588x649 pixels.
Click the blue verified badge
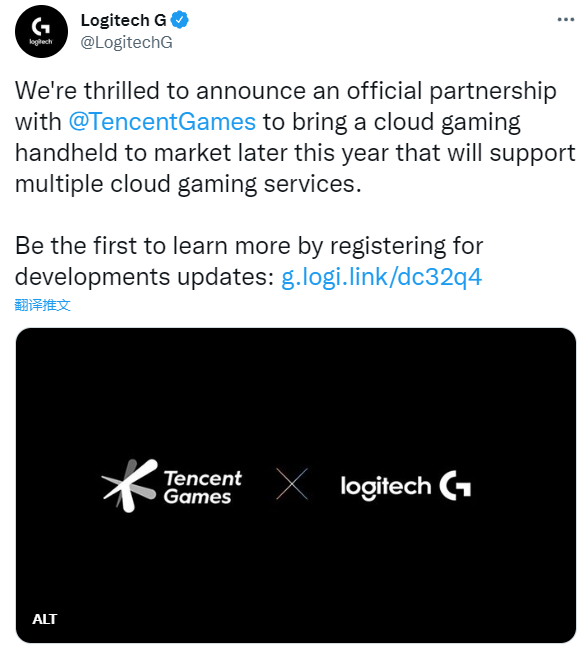pyautogui.click(x=180, y=20)
